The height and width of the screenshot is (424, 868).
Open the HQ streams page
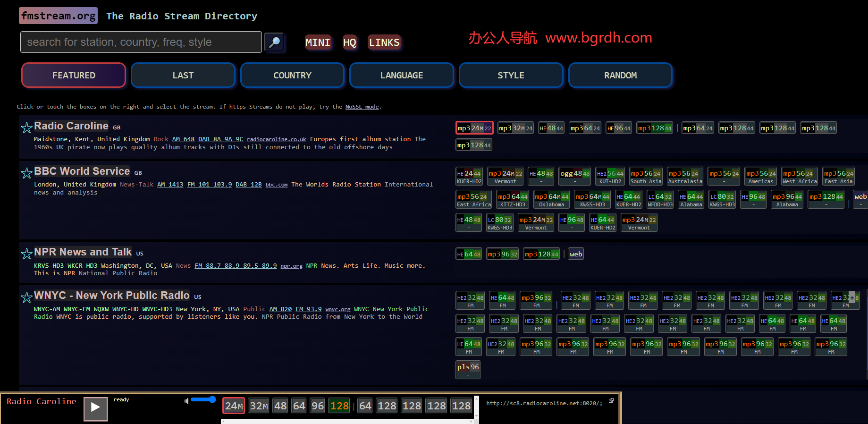[350, 42]
